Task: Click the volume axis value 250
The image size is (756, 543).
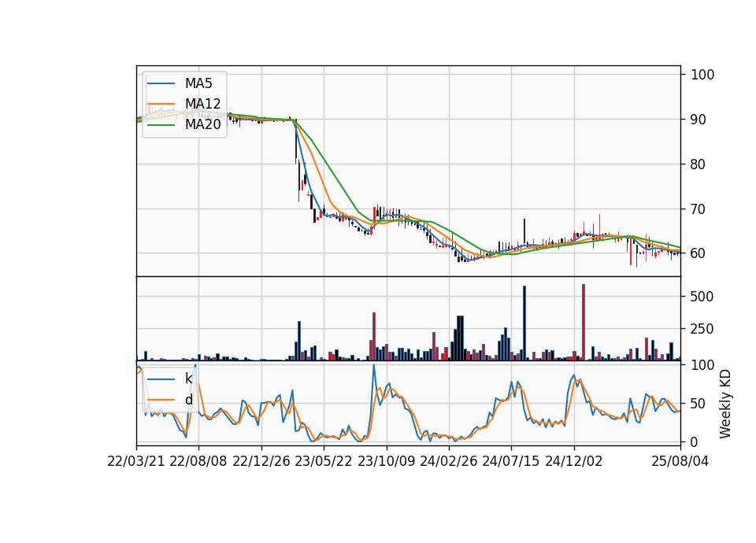Action: tap(702, 329)
